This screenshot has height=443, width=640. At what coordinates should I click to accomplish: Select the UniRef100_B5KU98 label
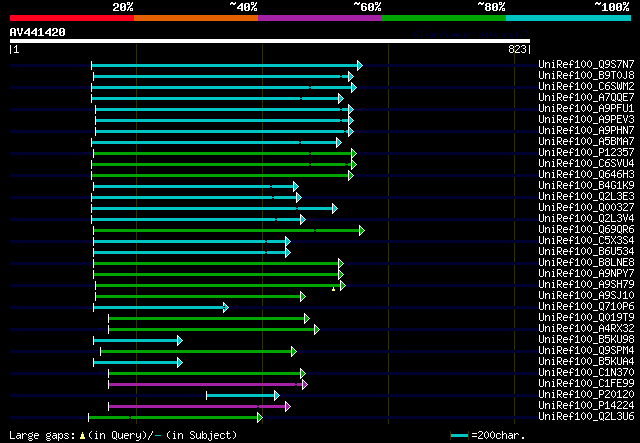click(x=586, y=340)
